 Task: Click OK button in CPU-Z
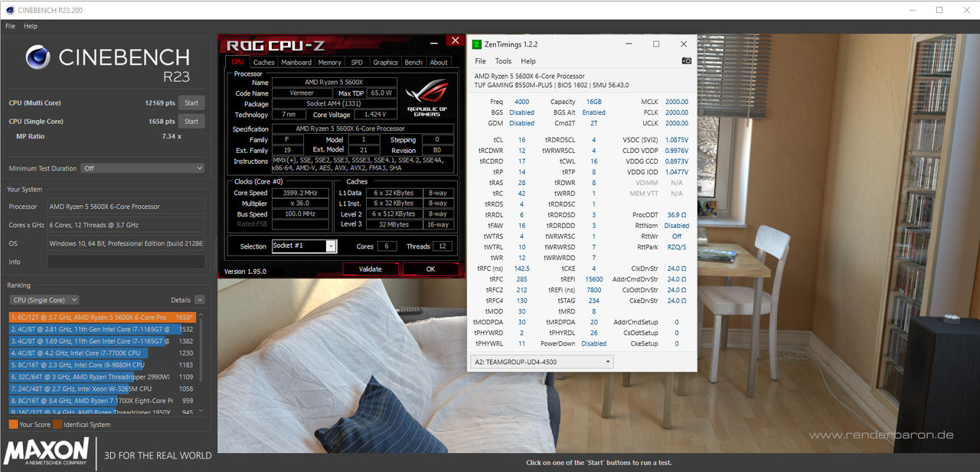tap(430, 269)
